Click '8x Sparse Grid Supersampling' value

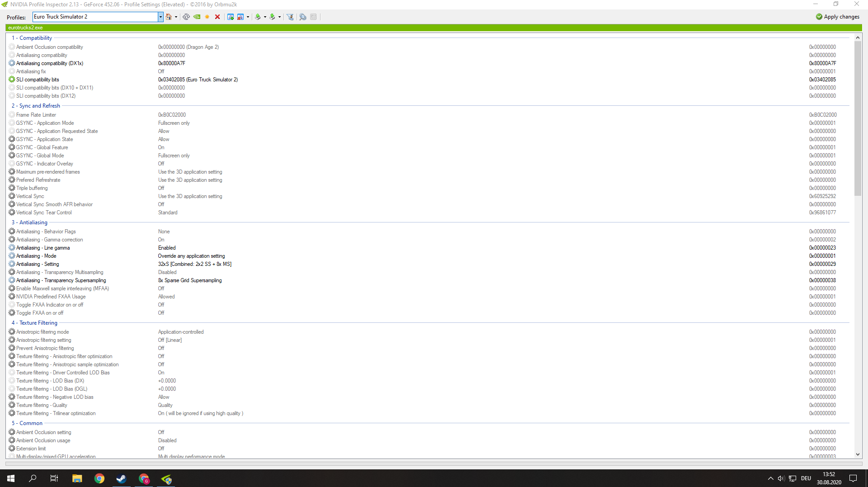pyautogui.click(x=190, y=280)
